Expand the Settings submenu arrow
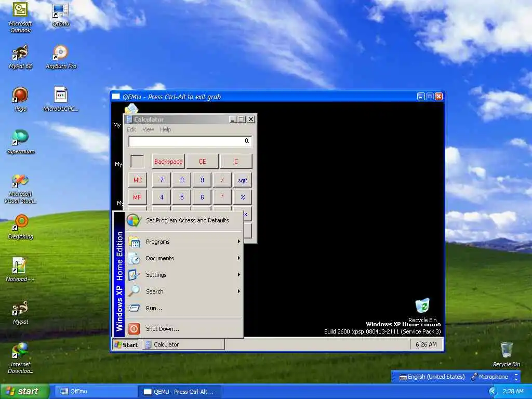 239,274
